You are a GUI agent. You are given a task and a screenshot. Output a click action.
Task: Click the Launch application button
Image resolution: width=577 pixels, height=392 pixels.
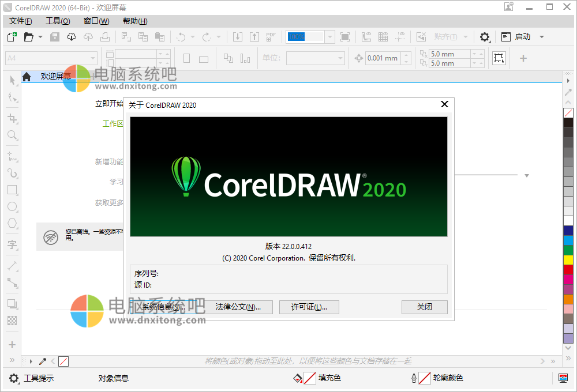pyautogui.click(x=516, y=37)
